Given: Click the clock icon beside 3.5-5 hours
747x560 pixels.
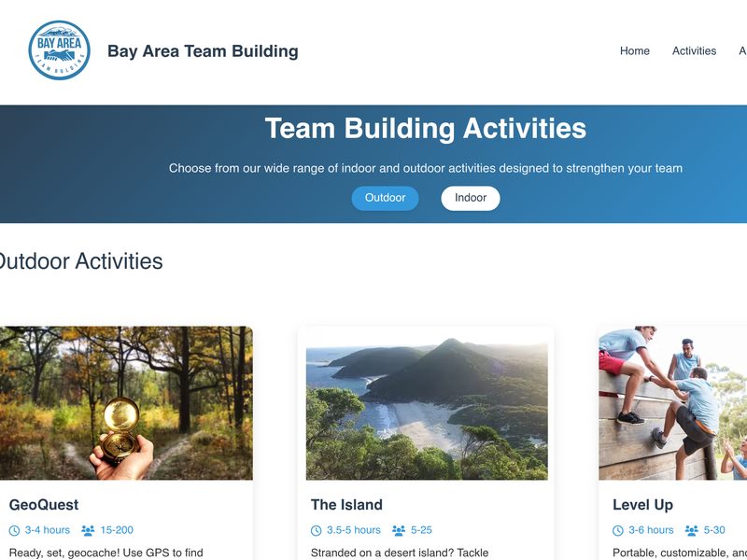Looking at the screenshot, I should coord(316,530).
